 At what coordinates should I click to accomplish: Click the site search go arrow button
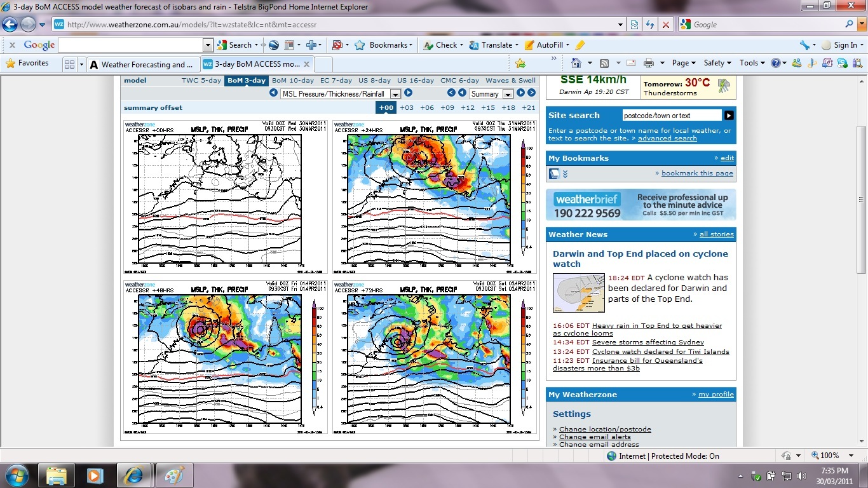729,116
